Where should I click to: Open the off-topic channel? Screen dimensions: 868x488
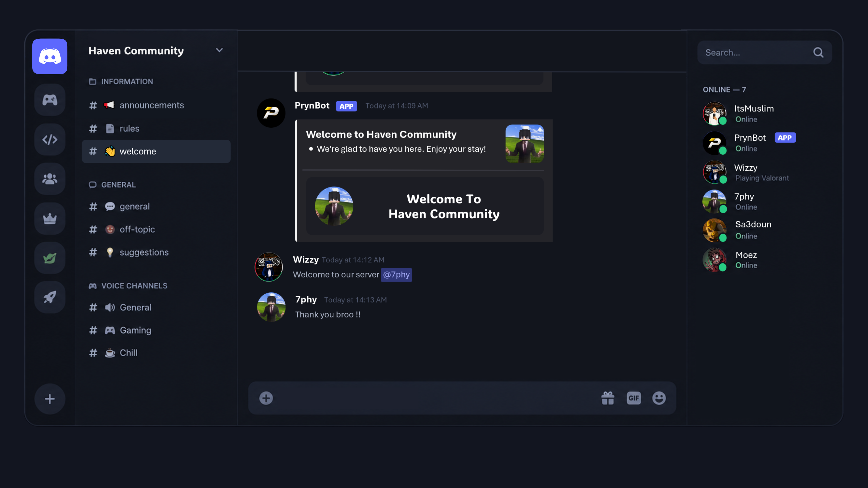pyautogui.click(x=156, y=229)
